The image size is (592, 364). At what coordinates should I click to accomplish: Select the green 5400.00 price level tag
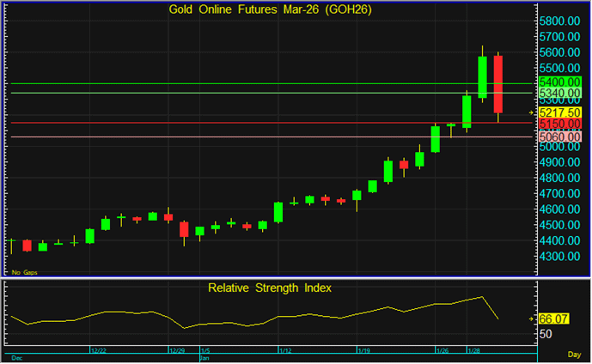561,82
